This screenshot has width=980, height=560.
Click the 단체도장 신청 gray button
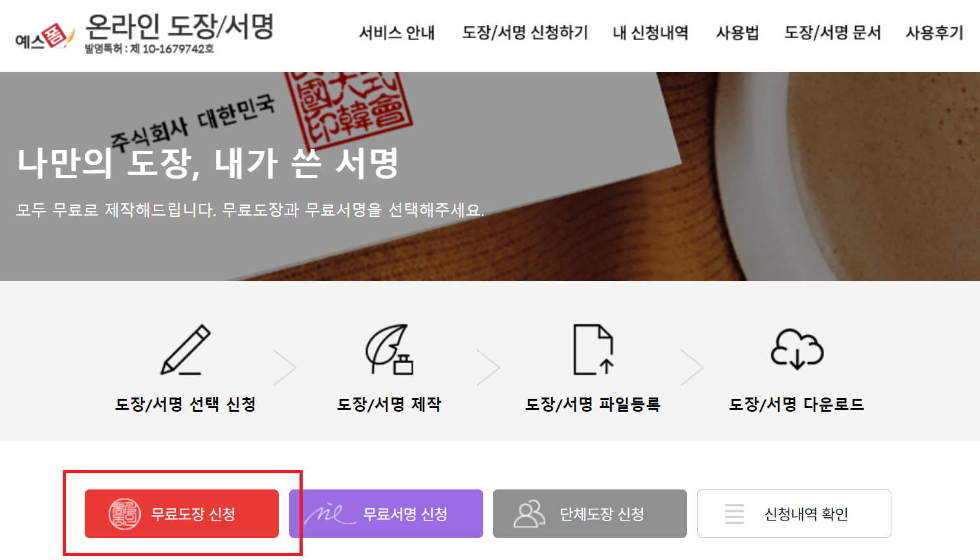[x=590, y=514]
